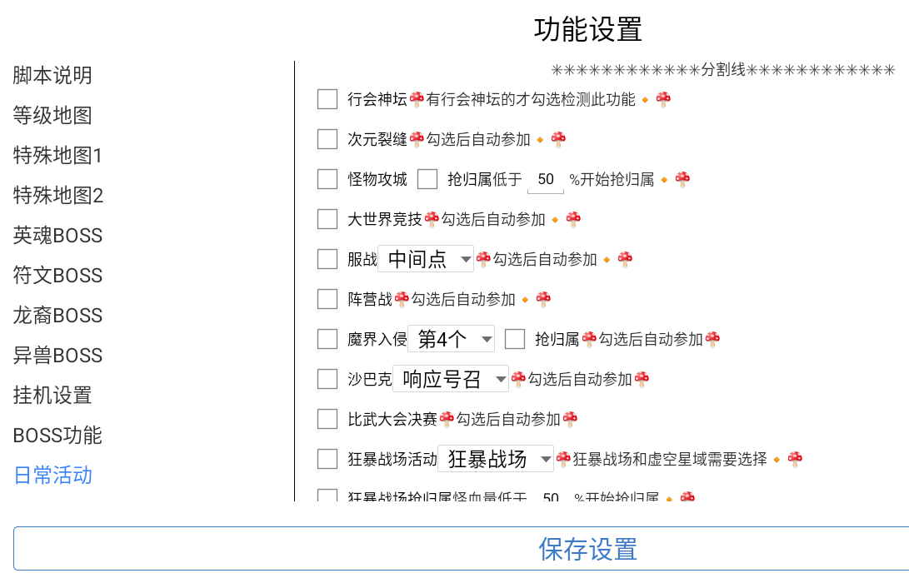Open the 英魂BOSS sidebar section
Viewport: 909px width, 588px height.
tap(57, 236)
